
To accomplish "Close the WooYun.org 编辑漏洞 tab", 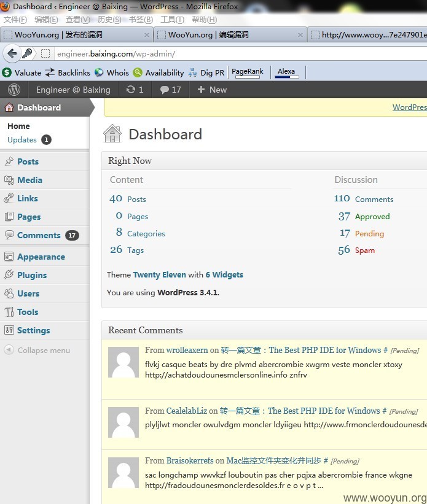I will click(300, 35).
